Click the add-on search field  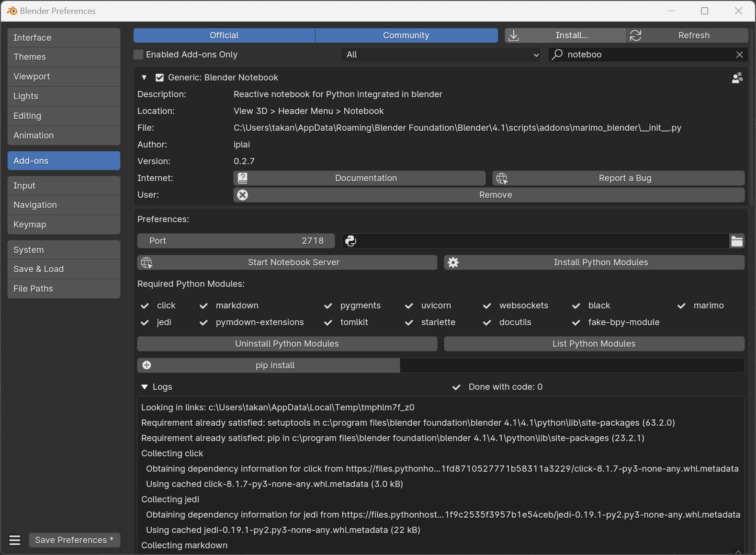648,55
